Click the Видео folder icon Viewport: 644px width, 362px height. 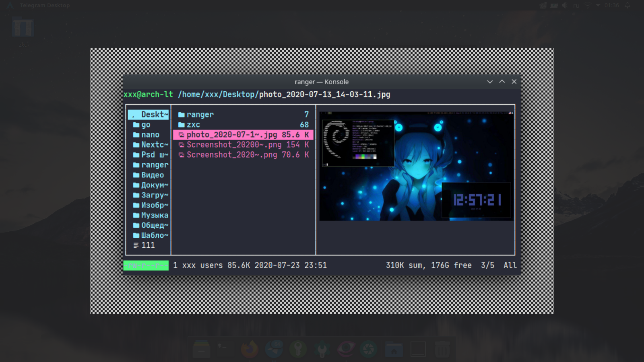pyautogui.click(x=136, y=175)
